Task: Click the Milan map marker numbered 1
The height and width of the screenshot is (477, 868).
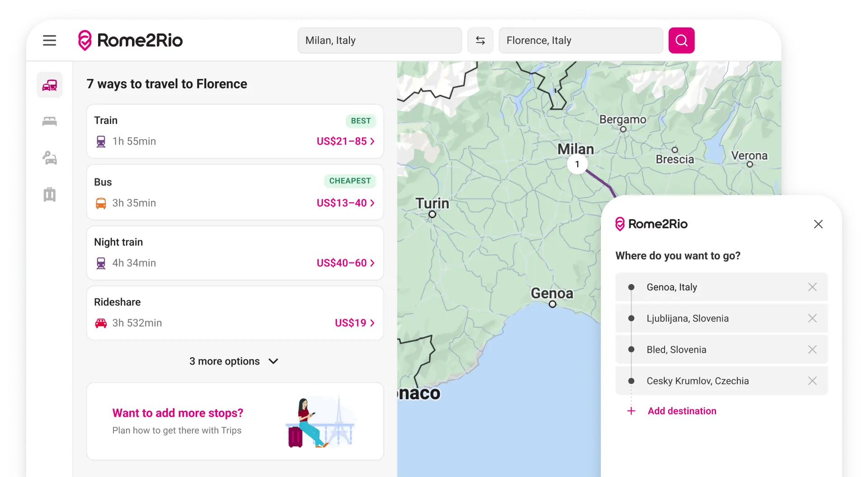Action: [x=577, y=164]
